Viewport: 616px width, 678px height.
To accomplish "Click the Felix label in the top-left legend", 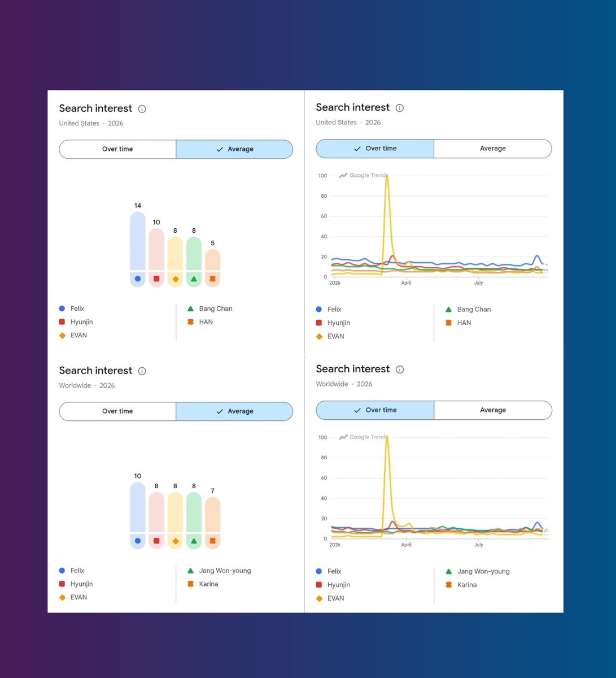I will (77, 308).
